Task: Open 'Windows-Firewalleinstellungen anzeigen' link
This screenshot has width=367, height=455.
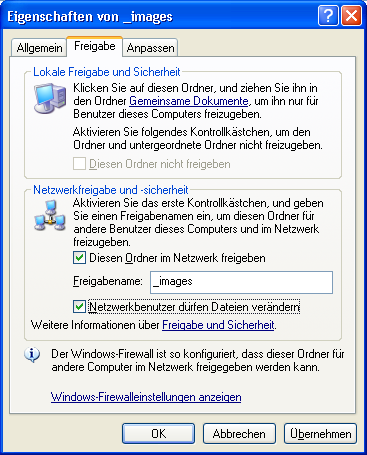Action: click(146, 397)
